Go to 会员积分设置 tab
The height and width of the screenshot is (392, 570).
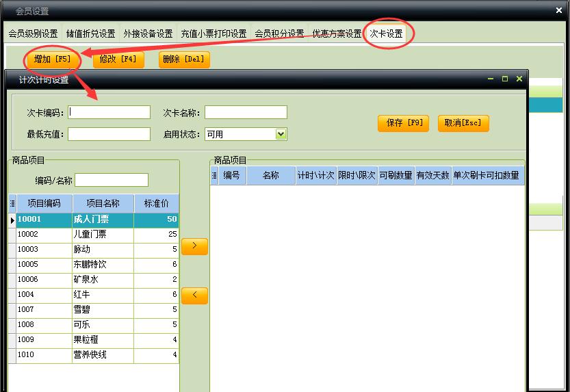tap(279, 34)
